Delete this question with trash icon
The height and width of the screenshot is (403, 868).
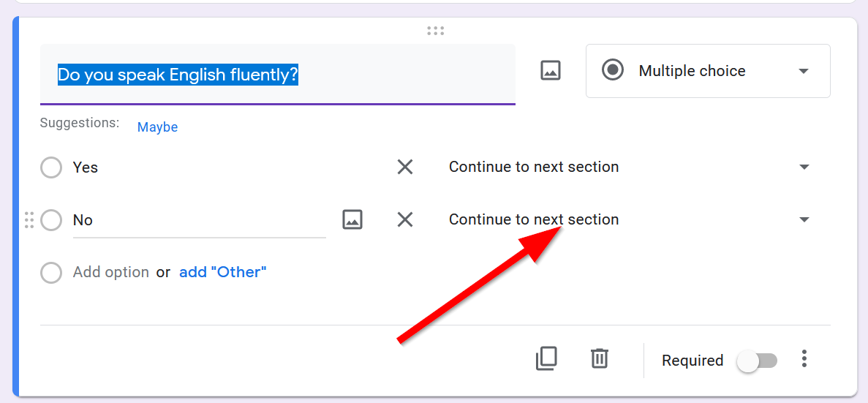(x=600, y=358)
